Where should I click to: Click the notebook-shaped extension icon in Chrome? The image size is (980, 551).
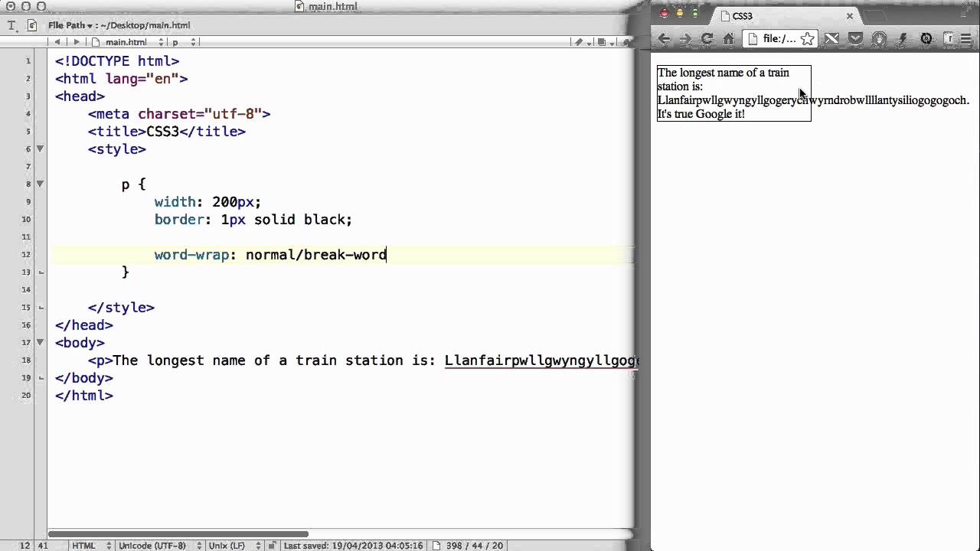pos(949,38)
